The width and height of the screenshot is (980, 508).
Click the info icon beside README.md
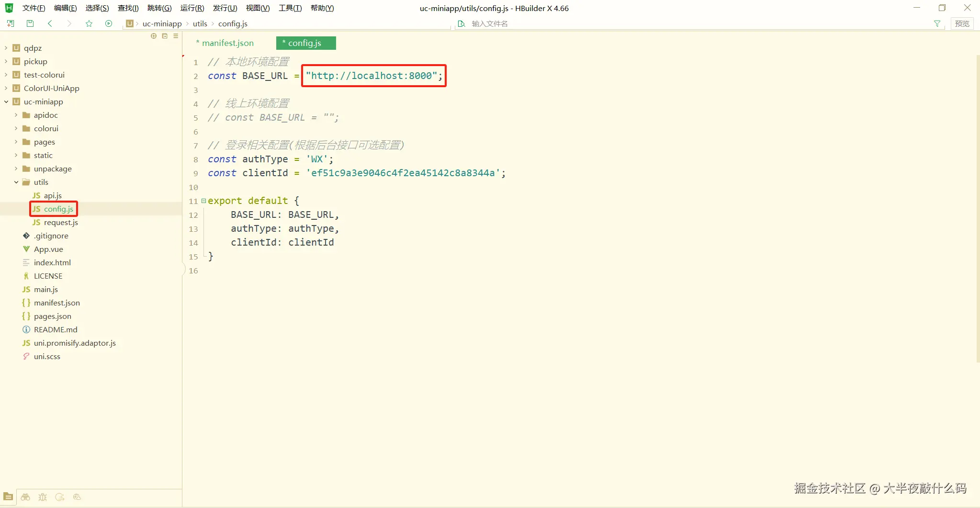click(x=26, y=329)
